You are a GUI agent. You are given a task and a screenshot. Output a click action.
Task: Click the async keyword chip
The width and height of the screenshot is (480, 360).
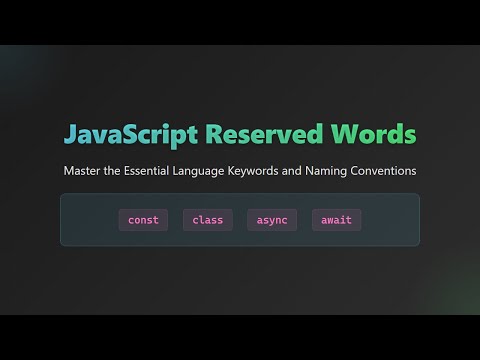pos(272,220)
